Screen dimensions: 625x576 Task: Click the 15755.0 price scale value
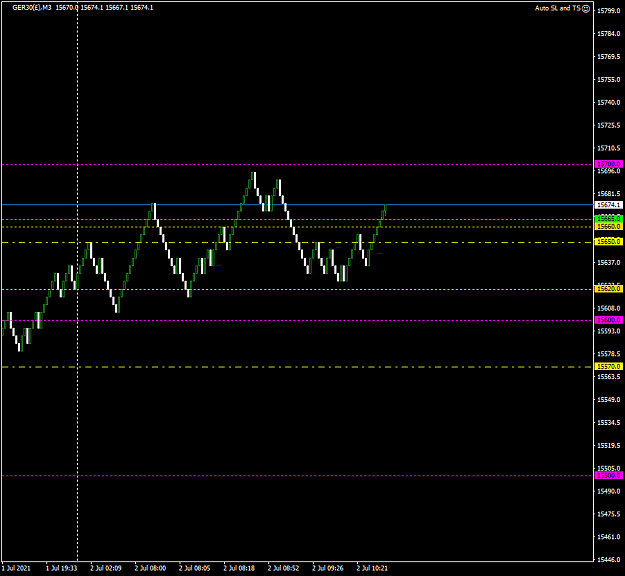click(609, 80)
